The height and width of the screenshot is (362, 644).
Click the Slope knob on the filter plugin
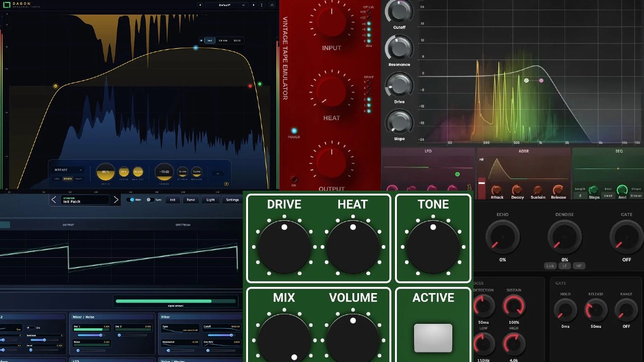[x=399, y=122]
